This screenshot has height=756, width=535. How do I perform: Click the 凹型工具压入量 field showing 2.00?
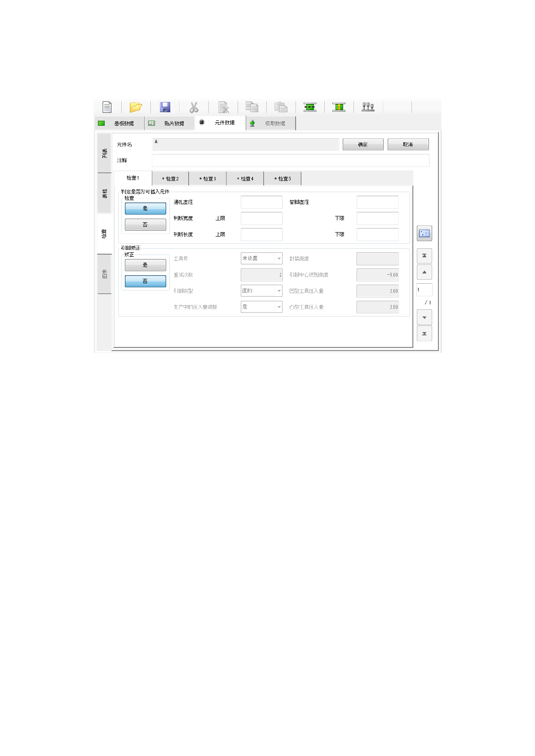point(378,291)
